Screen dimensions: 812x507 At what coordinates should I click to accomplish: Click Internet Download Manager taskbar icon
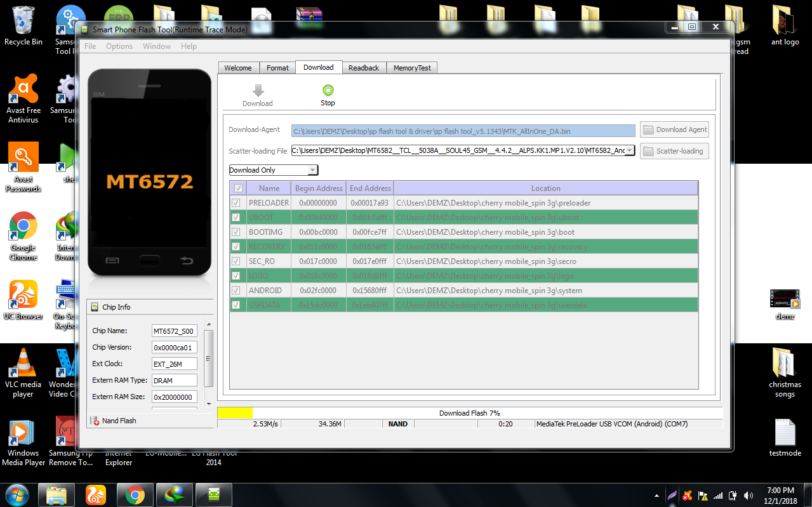point(174,494)
